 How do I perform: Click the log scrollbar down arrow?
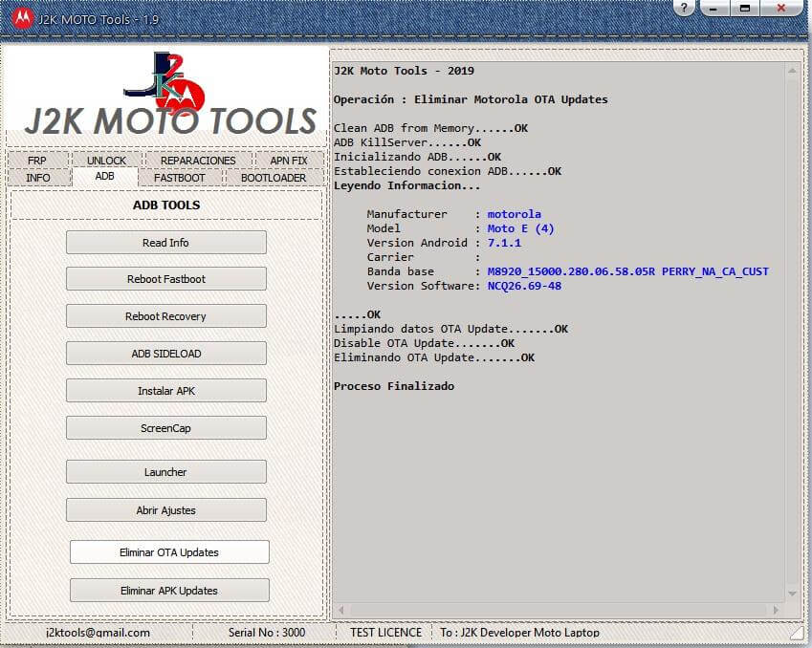pos(792,594)
